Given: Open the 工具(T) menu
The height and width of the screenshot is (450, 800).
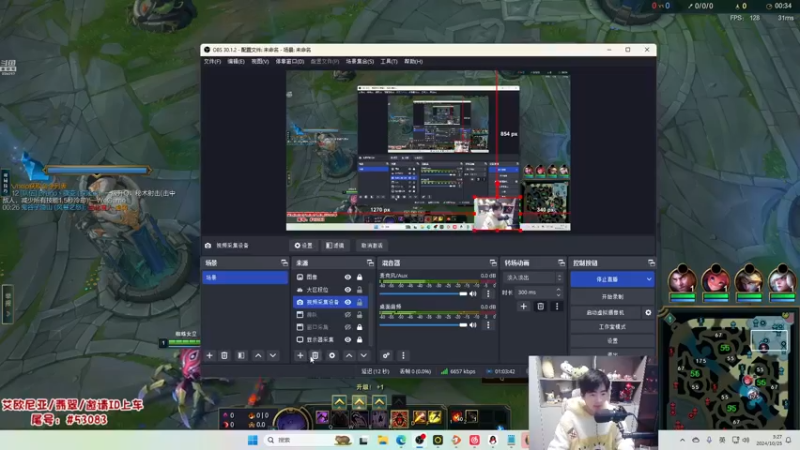Looking at the screenshot, I should click(x=389, y=61).
